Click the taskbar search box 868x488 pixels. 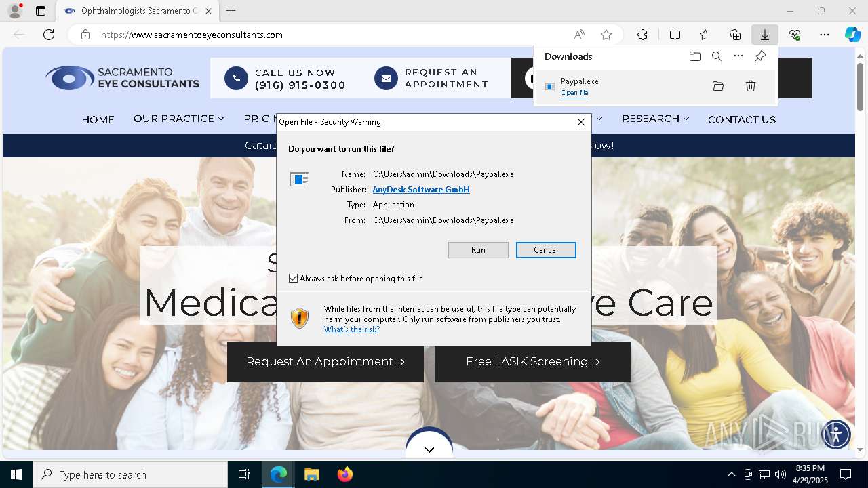(130, 474)
